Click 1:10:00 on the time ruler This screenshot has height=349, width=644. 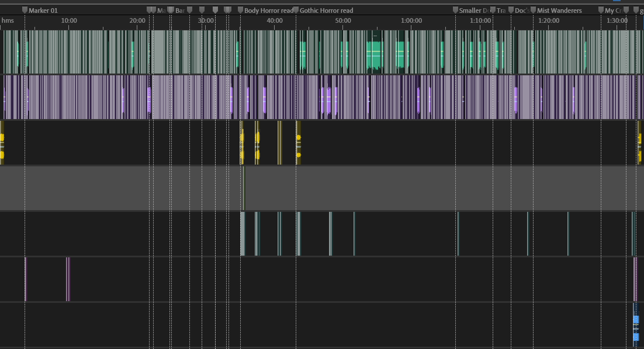[480, 20]
